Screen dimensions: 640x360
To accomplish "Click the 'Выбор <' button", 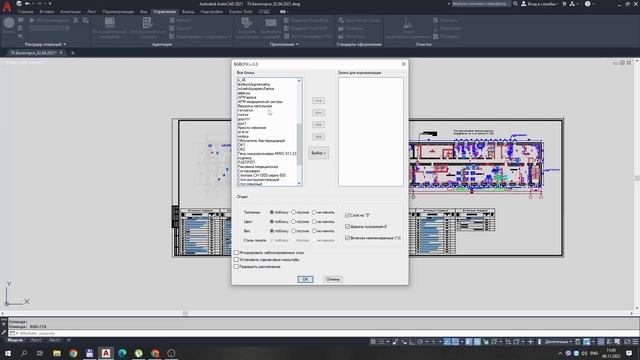I will click(318, 153).
